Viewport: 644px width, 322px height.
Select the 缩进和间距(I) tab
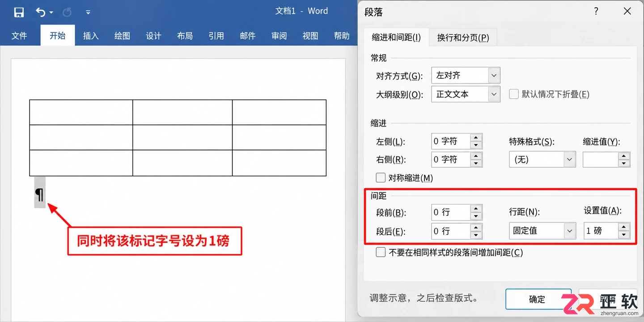(396, 38)
